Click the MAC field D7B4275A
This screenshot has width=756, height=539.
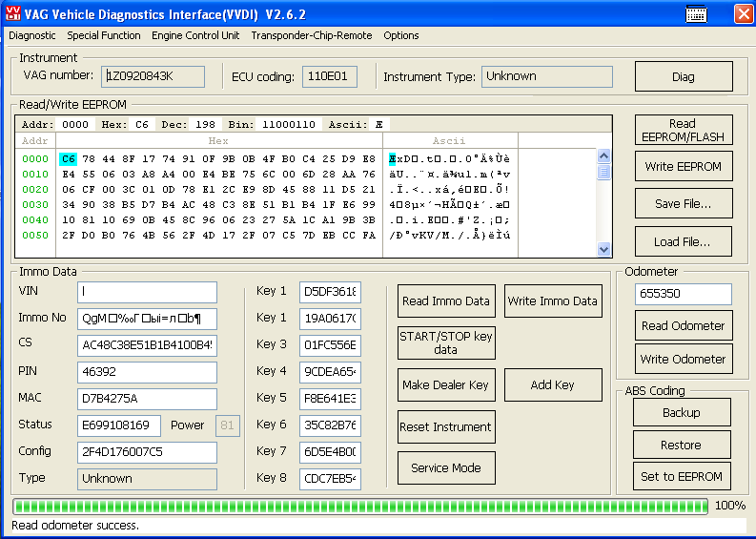147,399
